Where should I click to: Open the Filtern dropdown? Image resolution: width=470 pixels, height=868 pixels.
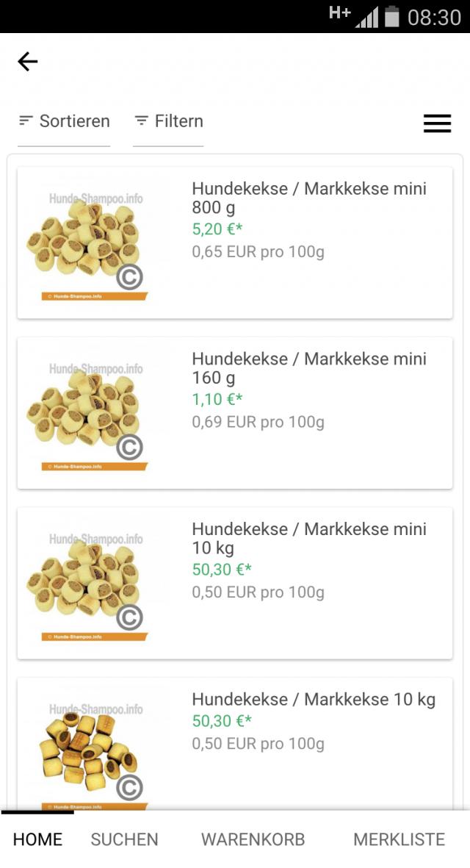(168, 121)
